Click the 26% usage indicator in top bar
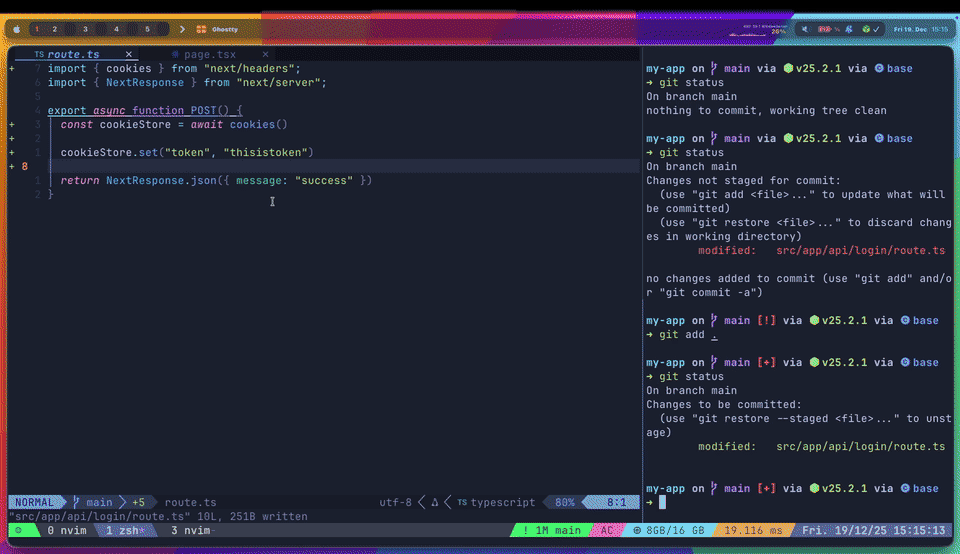The image size is (960, 554). tap(778, 31)
